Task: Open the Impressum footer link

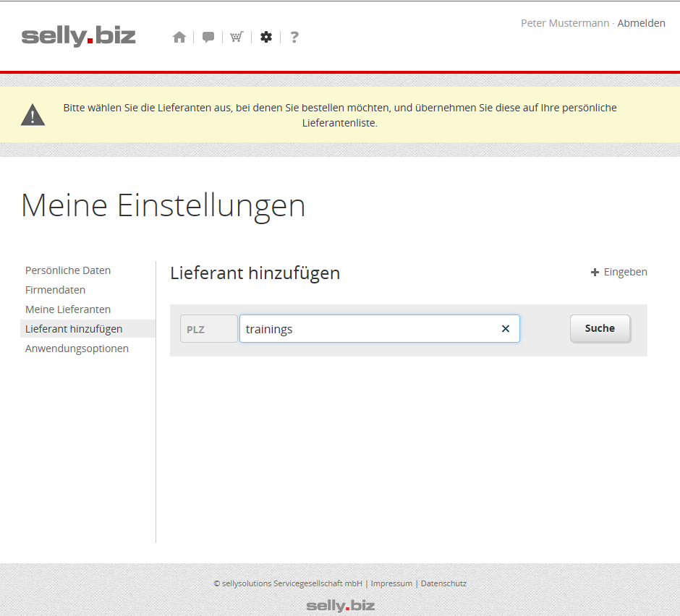Action: 391,583
